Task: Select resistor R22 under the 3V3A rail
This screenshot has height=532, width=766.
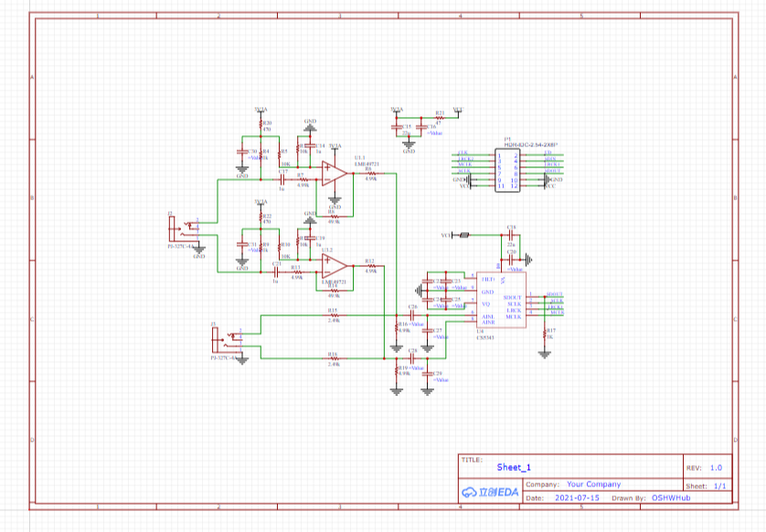Action: tap(261, 218)
